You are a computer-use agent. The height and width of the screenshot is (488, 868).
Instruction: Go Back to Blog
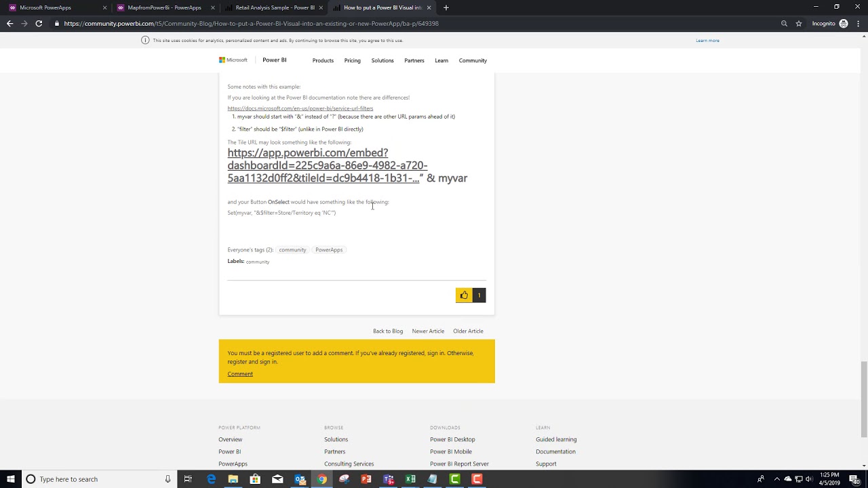[388, 331]
